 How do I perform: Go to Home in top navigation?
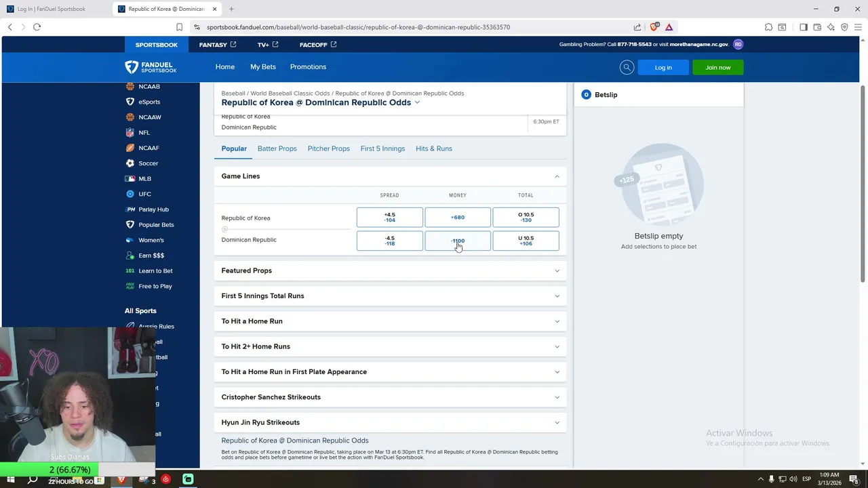tap(225, 67)
